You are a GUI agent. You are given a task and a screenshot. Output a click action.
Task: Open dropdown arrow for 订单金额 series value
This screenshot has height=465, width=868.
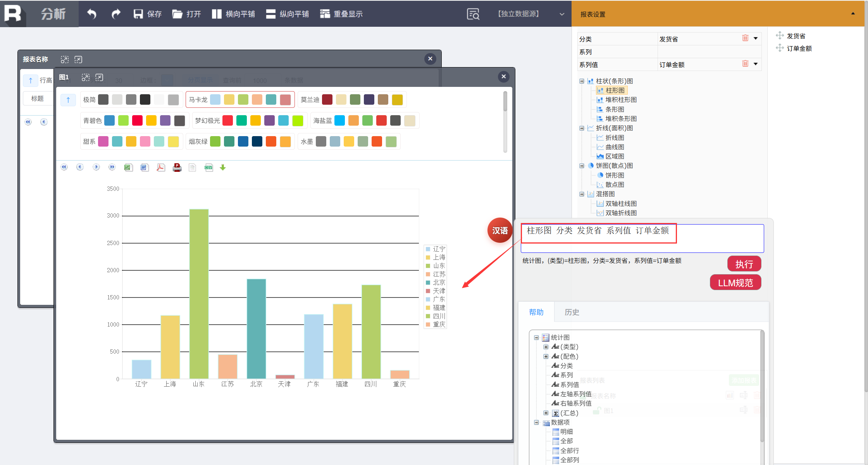[x=756, y=64]
